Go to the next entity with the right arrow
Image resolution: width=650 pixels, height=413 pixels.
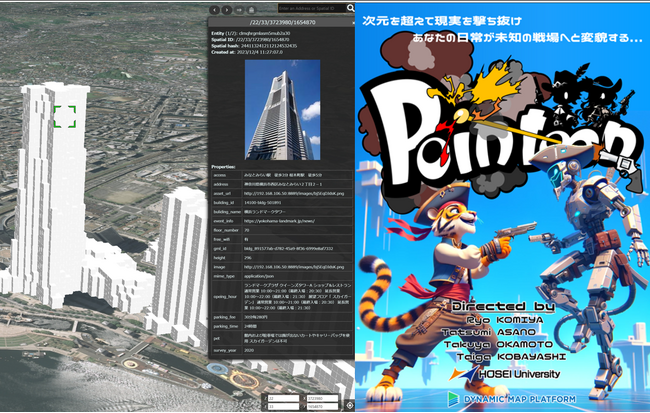coord(227,10)
